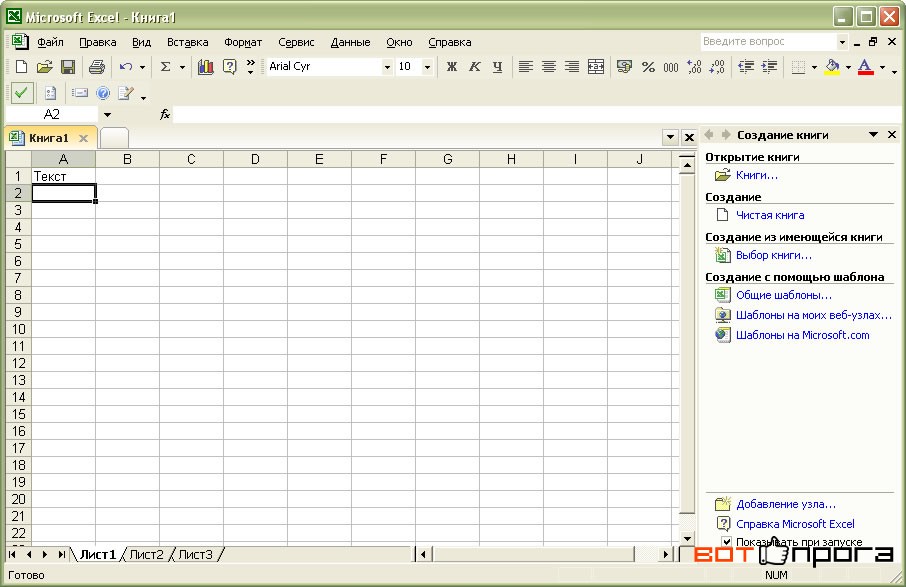Open 'Общие шаблоны...' link

click(x=784, y=295)
